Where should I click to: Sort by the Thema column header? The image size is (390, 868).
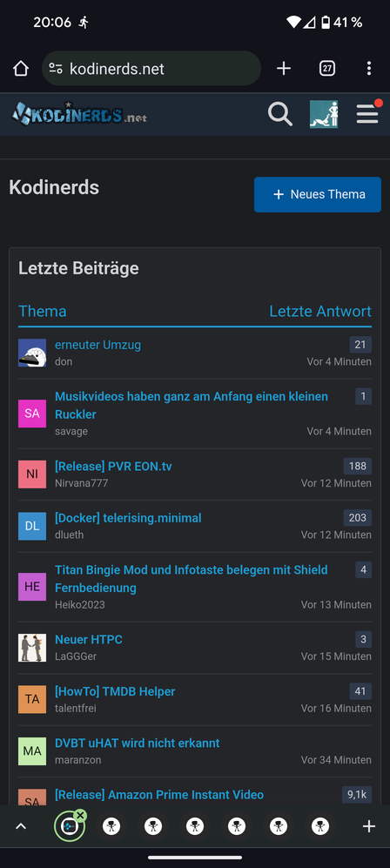coord(42,311)
